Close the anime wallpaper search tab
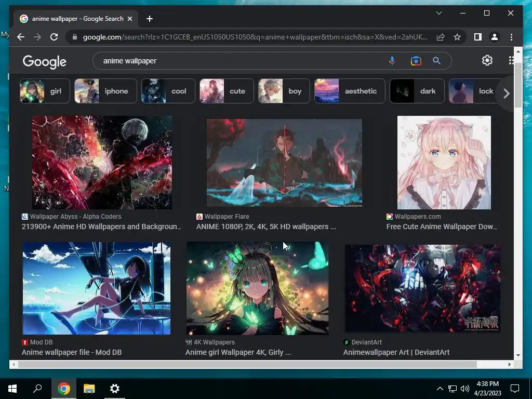 click(x=129, y=19)
